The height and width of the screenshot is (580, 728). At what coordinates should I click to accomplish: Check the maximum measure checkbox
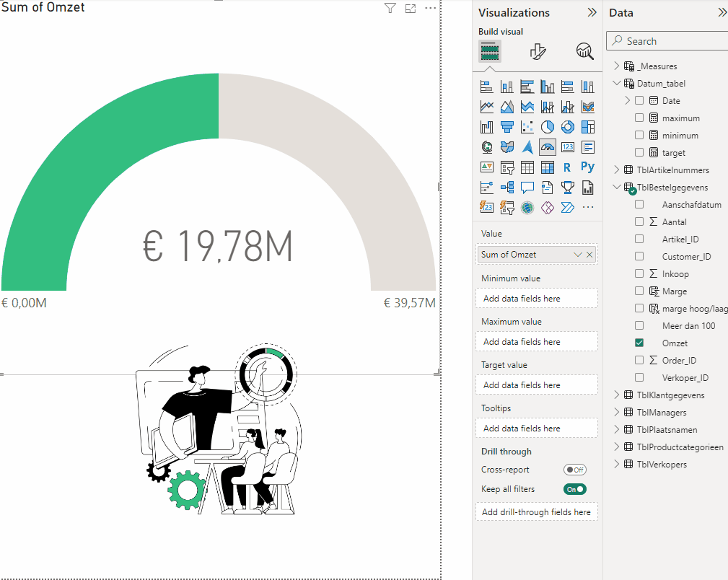(x=639, y=118)
